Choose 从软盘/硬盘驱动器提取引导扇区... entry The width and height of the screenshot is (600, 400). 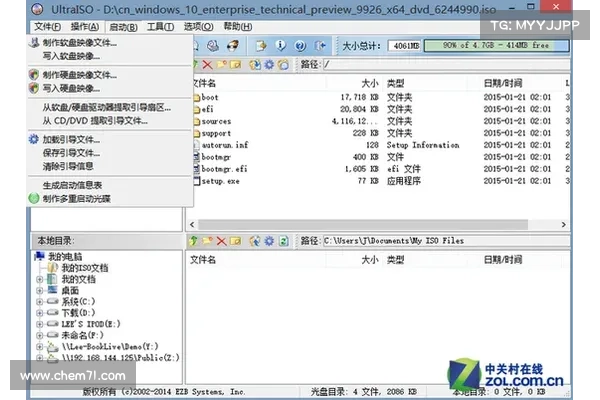110,107
